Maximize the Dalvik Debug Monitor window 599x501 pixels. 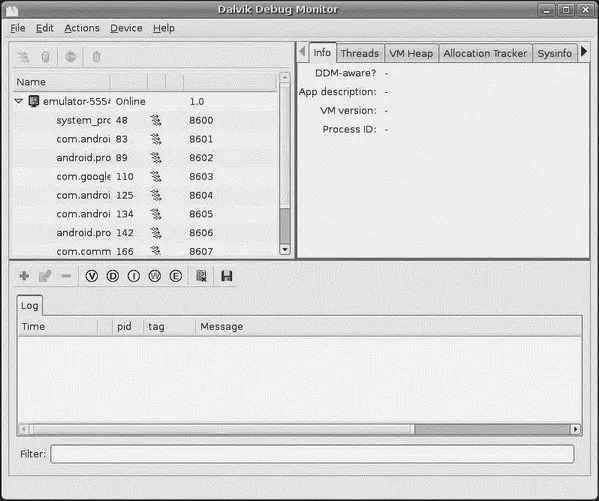click(x=566, y=10)
